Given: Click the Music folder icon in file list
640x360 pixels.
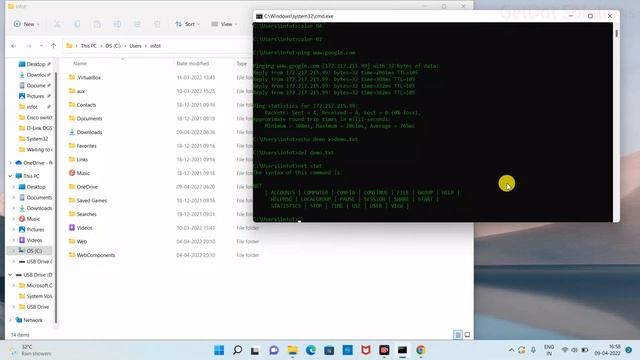Looking at the screenshot, I should (72, 173).
